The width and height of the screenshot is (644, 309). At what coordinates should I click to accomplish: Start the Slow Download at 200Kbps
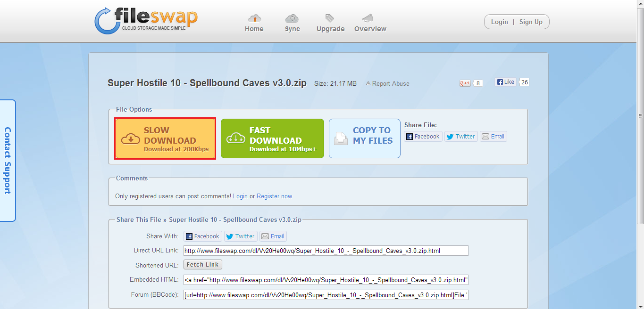(165, 138)
